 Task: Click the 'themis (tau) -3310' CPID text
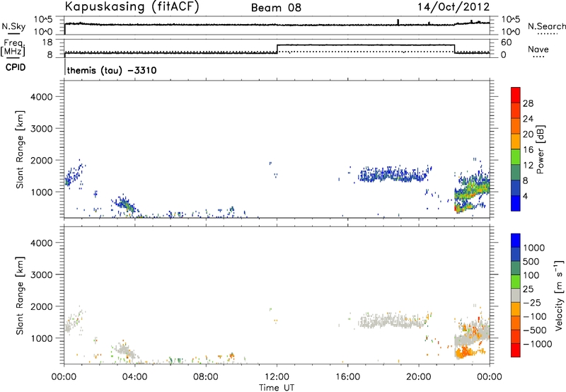(112, 70)
